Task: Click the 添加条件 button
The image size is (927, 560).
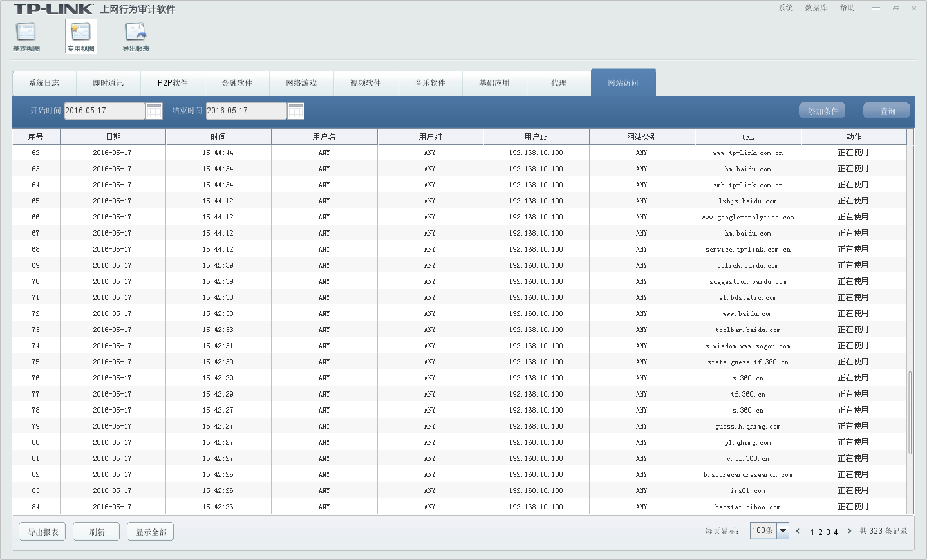Action: pos(822,111)
